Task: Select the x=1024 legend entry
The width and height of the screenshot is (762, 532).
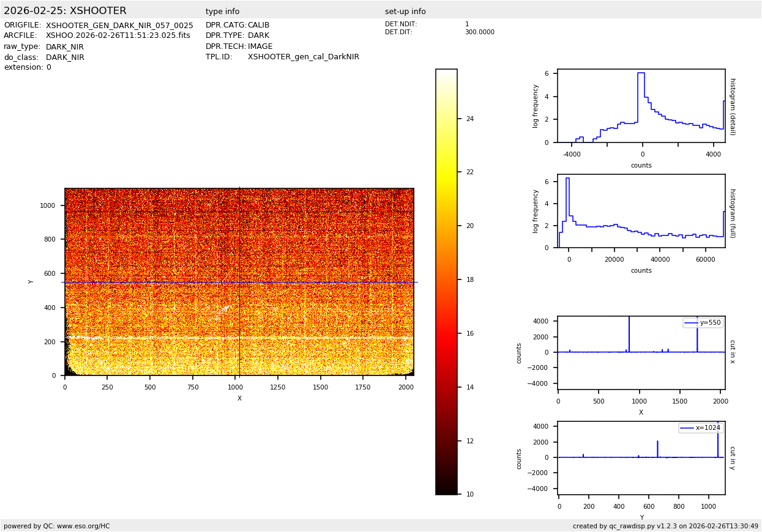Action: click(700, 428)
